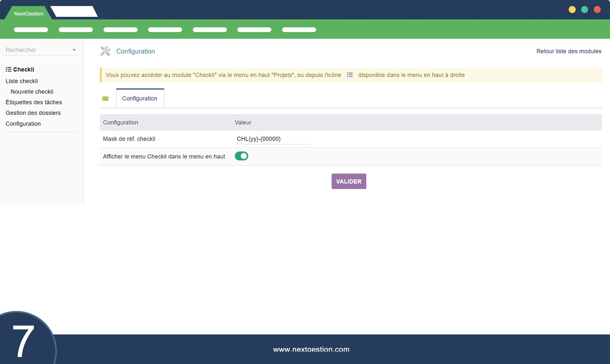Switch to the NextGestion browser tab
The image size is (610, 364).
(x=29, y=13)
